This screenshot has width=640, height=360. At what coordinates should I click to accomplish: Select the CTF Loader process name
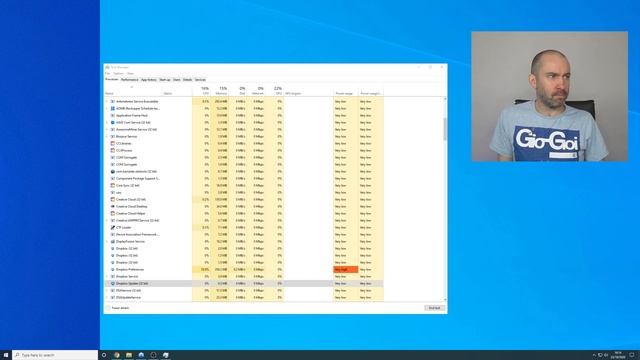pos(124,227)
